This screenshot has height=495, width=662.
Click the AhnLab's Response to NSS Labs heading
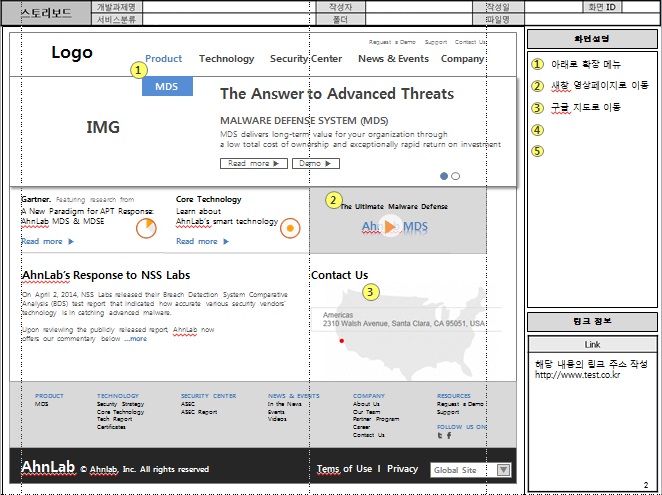coord(106,275)
